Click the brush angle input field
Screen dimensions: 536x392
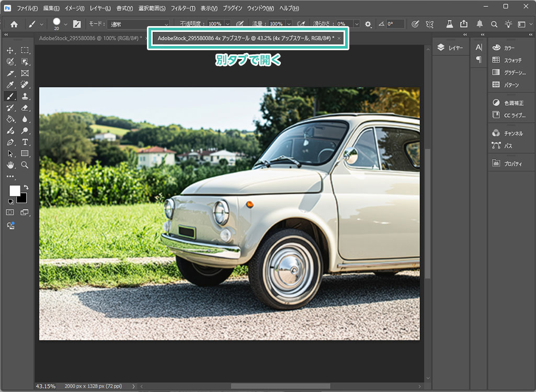(x=395, y=24)
